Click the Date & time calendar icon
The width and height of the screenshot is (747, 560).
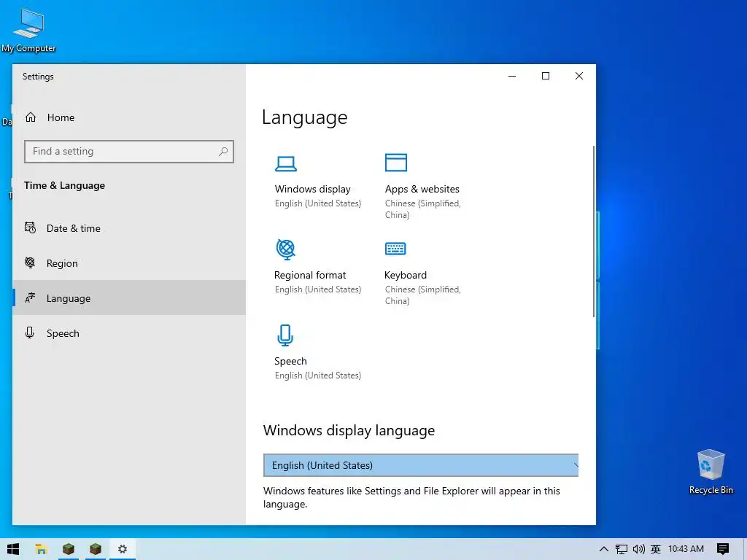pyautogui.click(x=30, y=227)
